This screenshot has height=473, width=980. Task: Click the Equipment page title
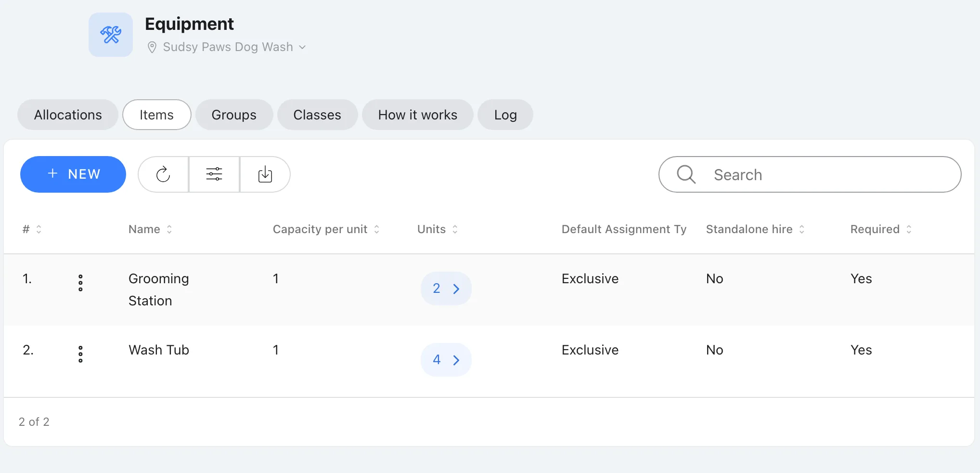189,24
